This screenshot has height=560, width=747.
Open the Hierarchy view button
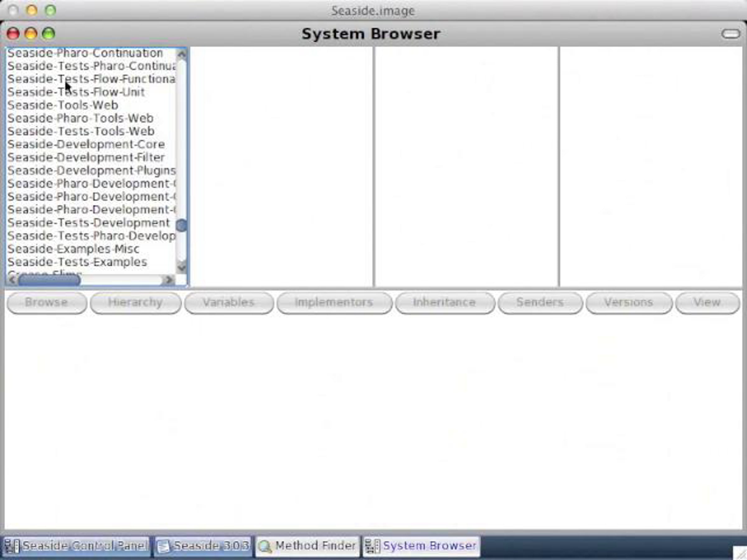click(x=135, y=302)
